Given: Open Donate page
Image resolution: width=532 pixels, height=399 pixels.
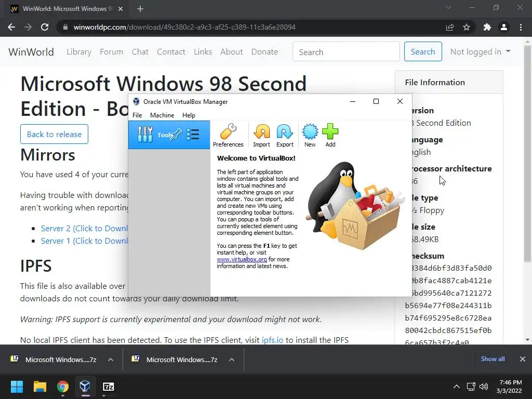Looking at the screenshot, I should click(x=264, y=52).
